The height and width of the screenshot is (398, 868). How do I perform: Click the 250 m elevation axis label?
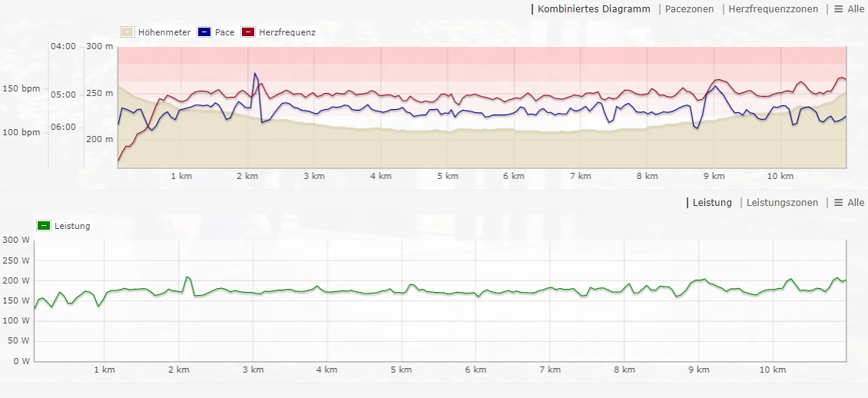(99, 93)
